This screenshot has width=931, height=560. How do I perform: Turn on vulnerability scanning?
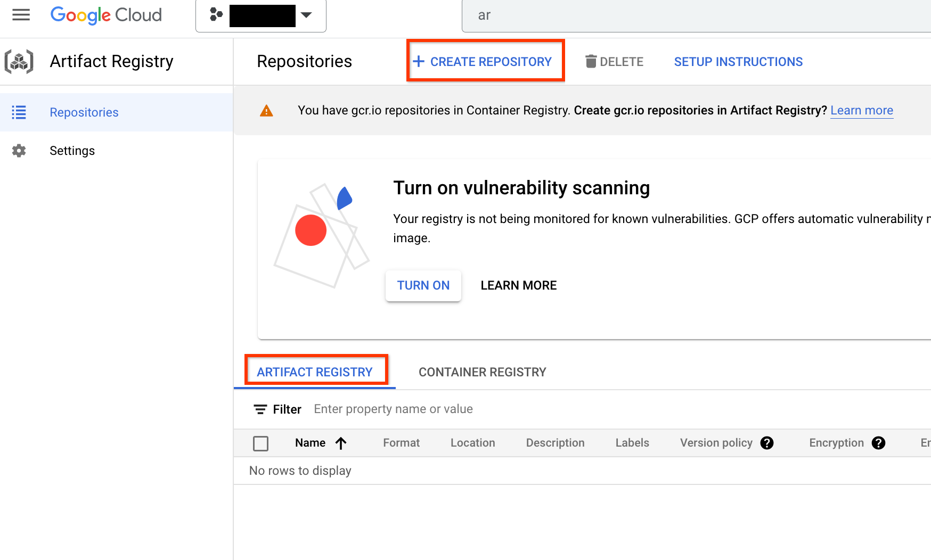tap(423, 285)
